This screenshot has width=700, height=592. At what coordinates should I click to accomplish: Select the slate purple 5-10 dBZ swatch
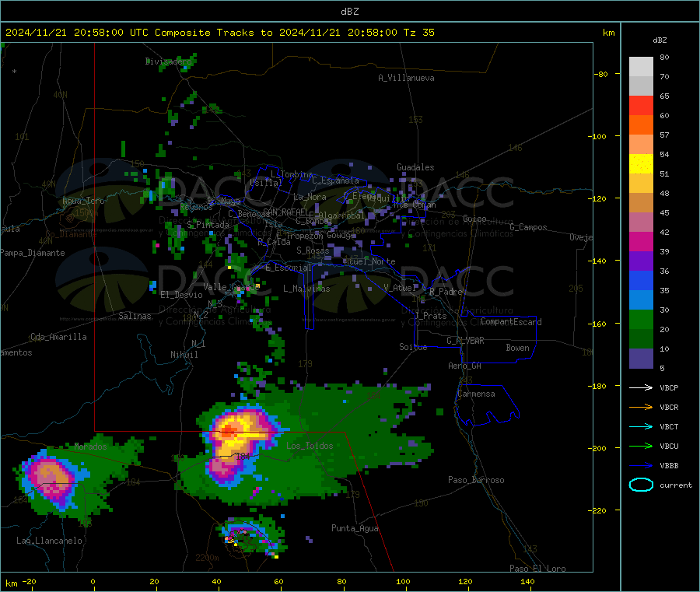click(641, 359)
